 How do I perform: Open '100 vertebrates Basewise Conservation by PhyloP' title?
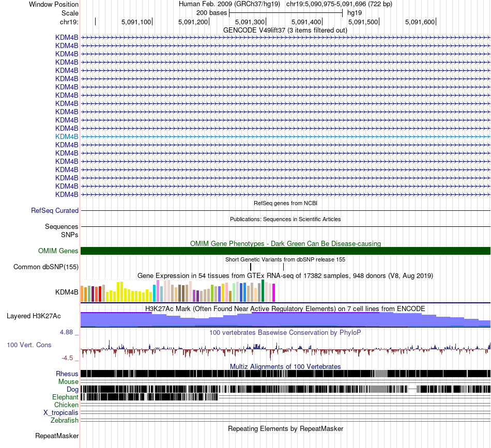(285, 332)
